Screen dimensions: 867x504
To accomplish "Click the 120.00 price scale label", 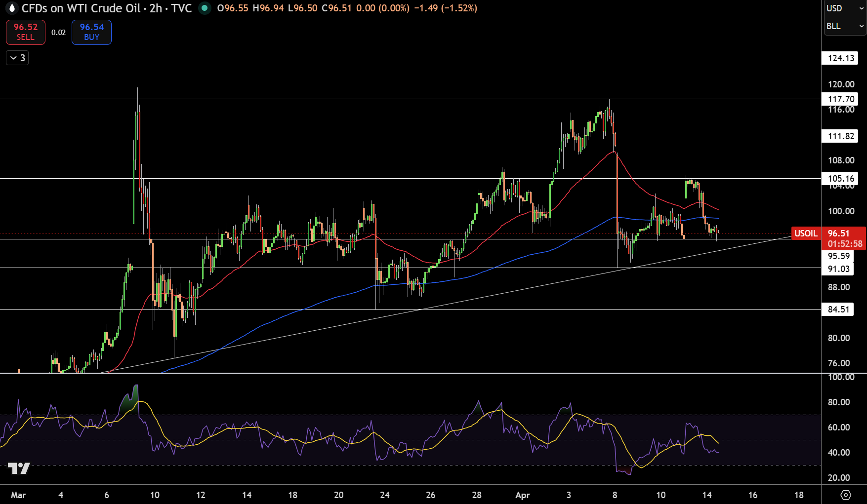I will coord(841,84).
